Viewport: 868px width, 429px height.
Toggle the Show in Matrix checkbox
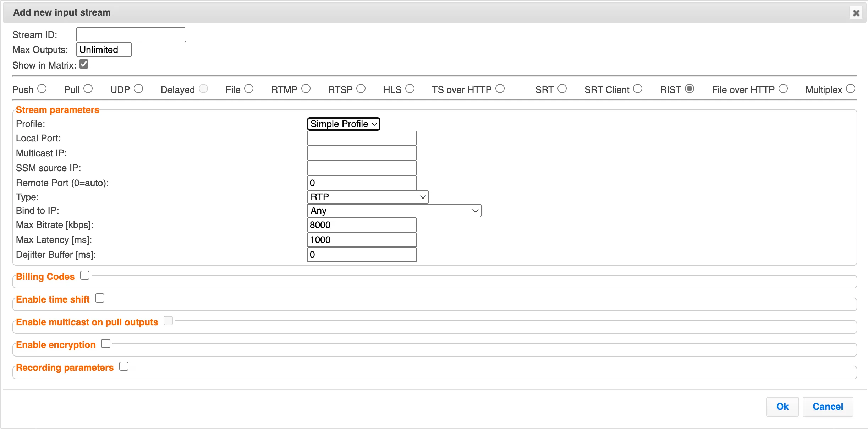click(84, 64)
